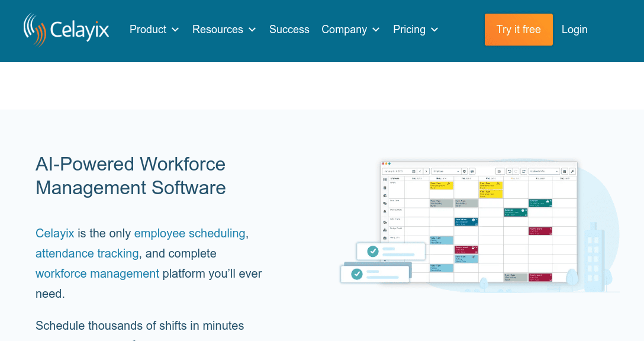Expand the Product navigation dropdown
Screen dimensions: 644x341
point(153,29)
